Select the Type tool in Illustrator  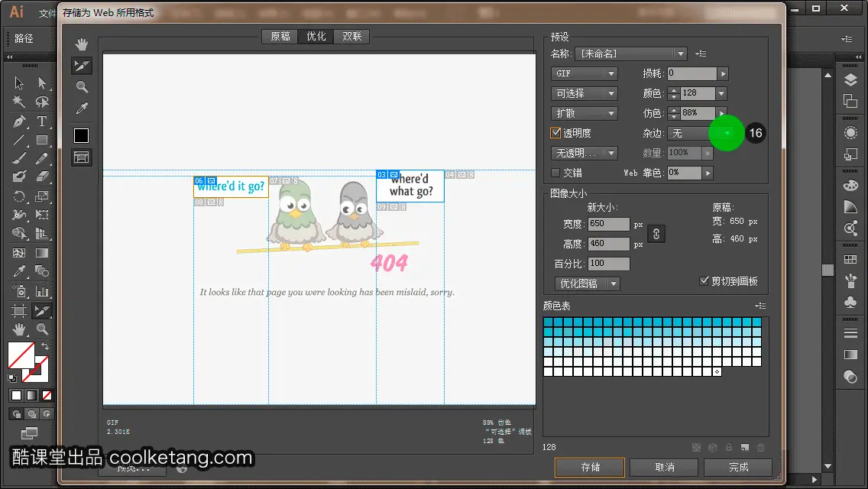(x=42, y=121)
